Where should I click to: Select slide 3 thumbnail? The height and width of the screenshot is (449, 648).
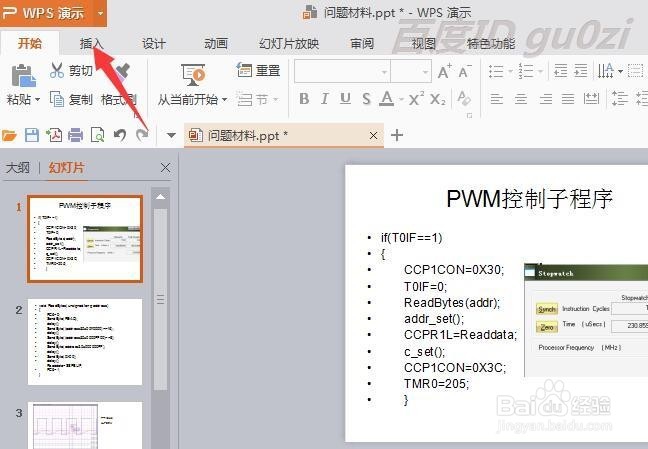85,425
